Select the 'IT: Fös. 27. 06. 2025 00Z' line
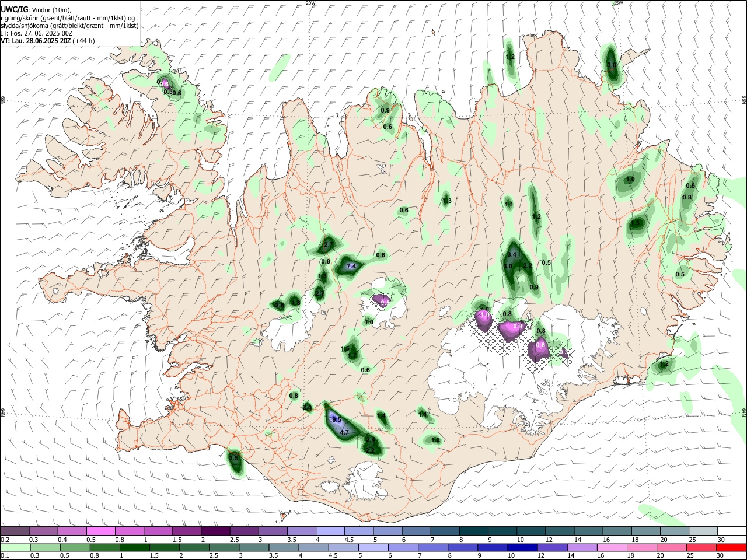Screen dimensions: 747x560 click(x=36, y=33)
